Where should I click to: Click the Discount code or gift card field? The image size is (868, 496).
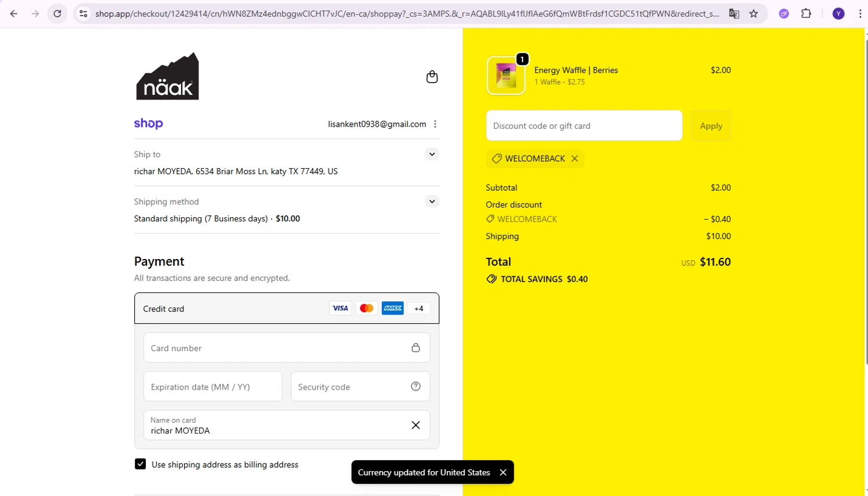tap(584, 125)
